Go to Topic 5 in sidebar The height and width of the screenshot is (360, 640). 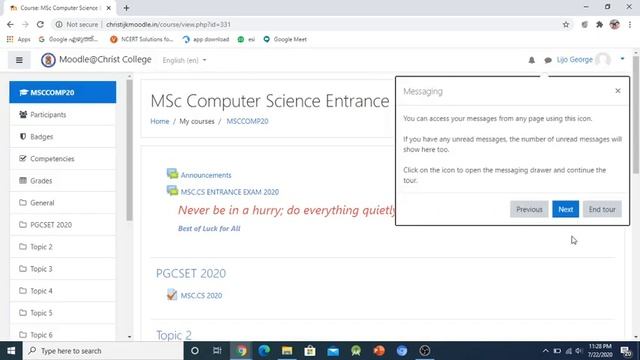click(x=62, y=313)
